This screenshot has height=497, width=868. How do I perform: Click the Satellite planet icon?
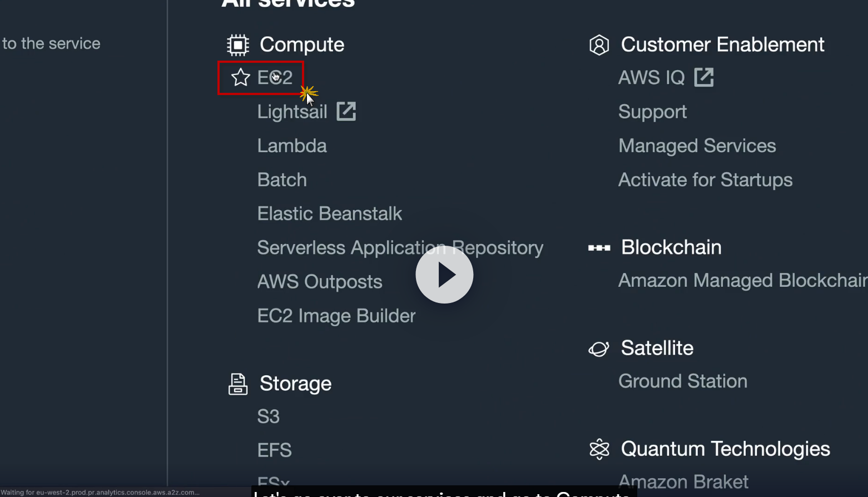pos(599,349)
